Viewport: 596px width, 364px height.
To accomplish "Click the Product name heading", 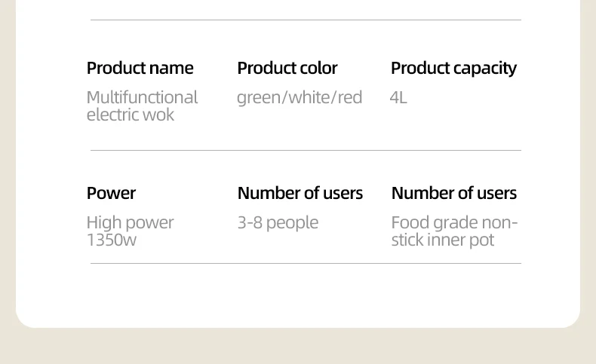I will pyautogui.click(x=140, y=68).
